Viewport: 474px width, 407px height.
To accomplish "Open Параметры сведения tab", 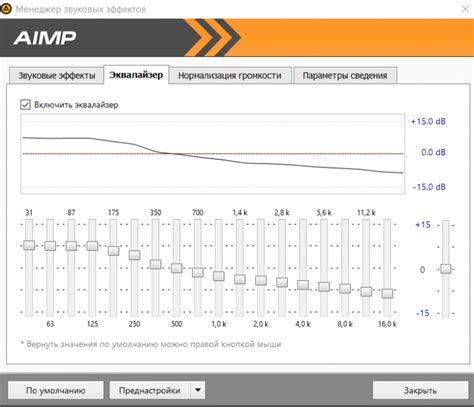I will click(x=345, y=75).
